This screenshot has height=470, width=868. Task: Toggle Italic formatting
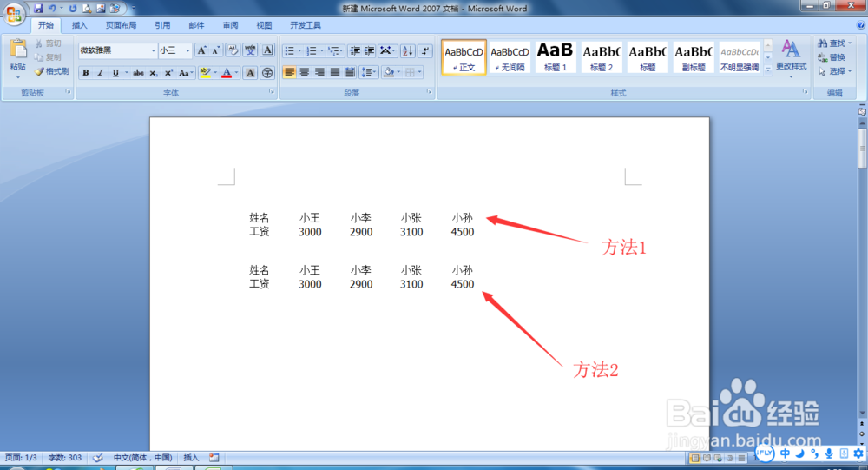click(100, 73)
